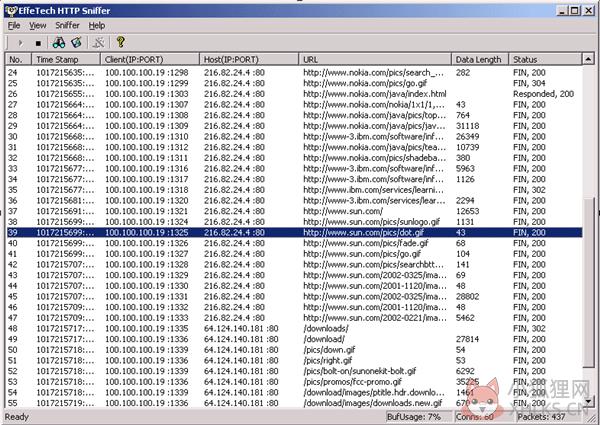Select row 24 with nokia.com/pics/search URL
Image resolution: width=600 pixels, height=425 pixels.
tap(295, 73)
